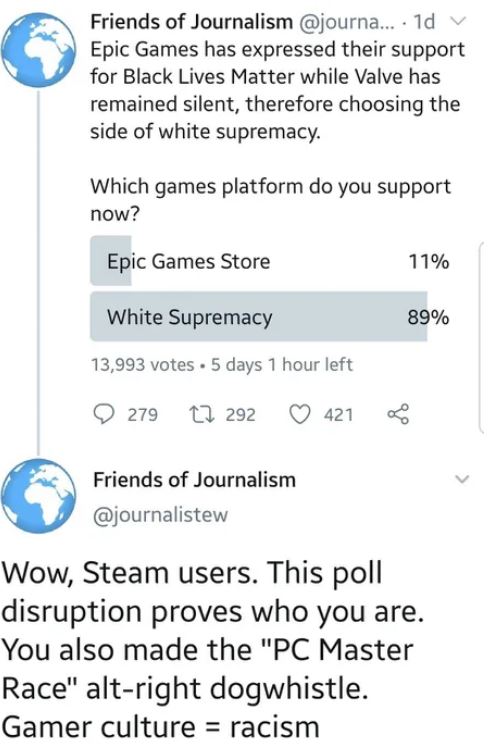This screenshot has height=744, width=501.
Task: Click the 13,993 votes poll status text
Action: pos(142,365)
